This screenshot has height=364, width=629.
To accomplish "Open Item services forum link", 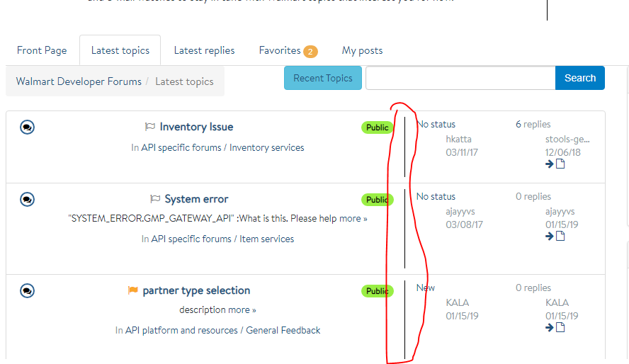I will click(267, 239).
